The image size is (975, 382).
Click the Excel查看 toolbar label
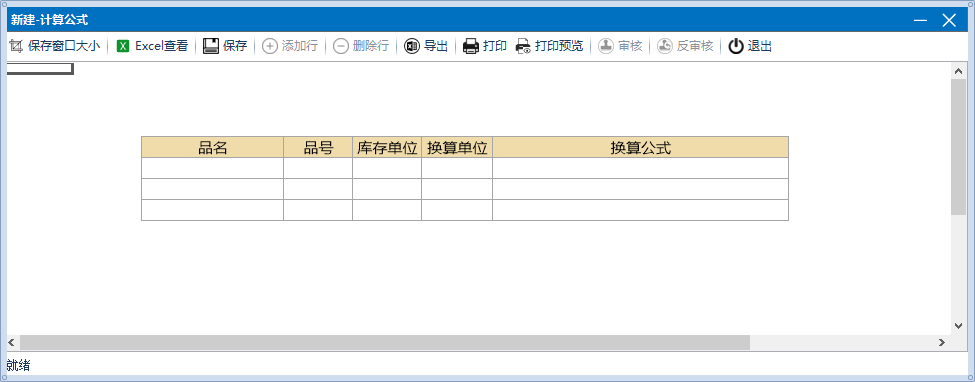coord(162,46)
